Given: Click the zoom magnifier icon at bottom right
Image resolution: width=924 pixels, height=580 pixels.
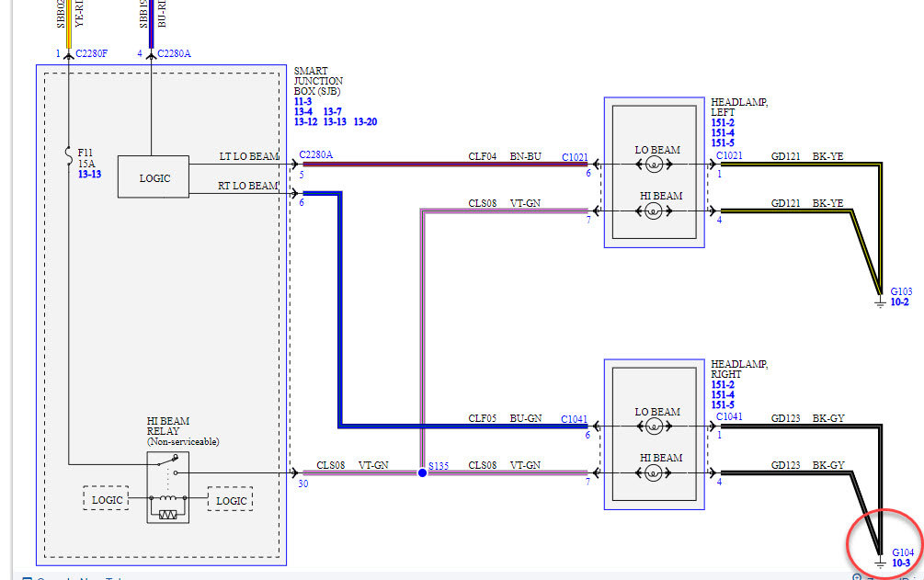Looking at the screenshot, I should point(857,577).
